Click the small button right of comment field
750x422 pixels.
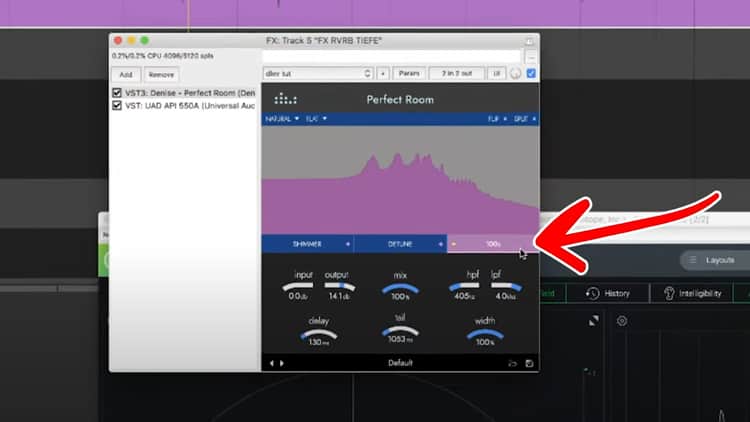tap(531, 57)
